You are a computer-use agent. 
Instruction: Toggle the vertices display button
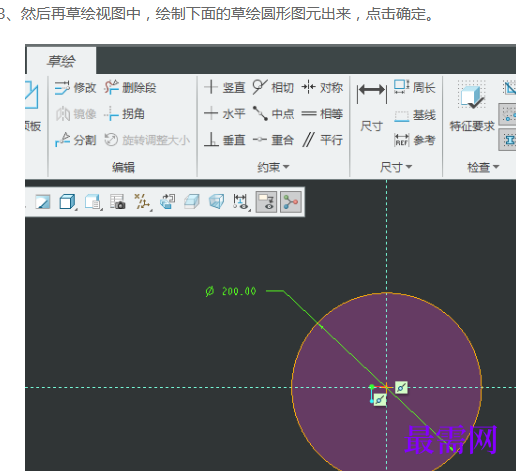(291, 202)
